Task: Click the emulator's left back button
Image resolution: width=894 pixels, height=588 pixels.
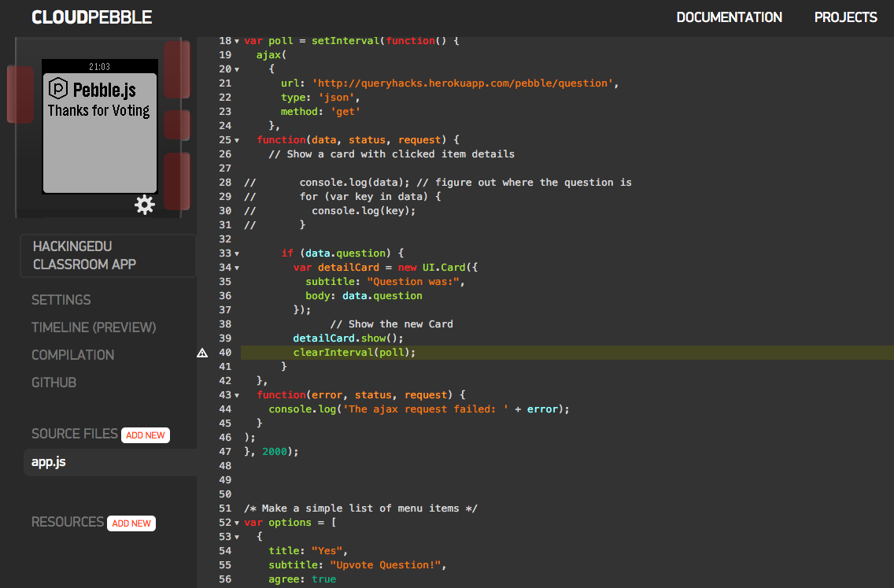Action: tap(20, 94)
